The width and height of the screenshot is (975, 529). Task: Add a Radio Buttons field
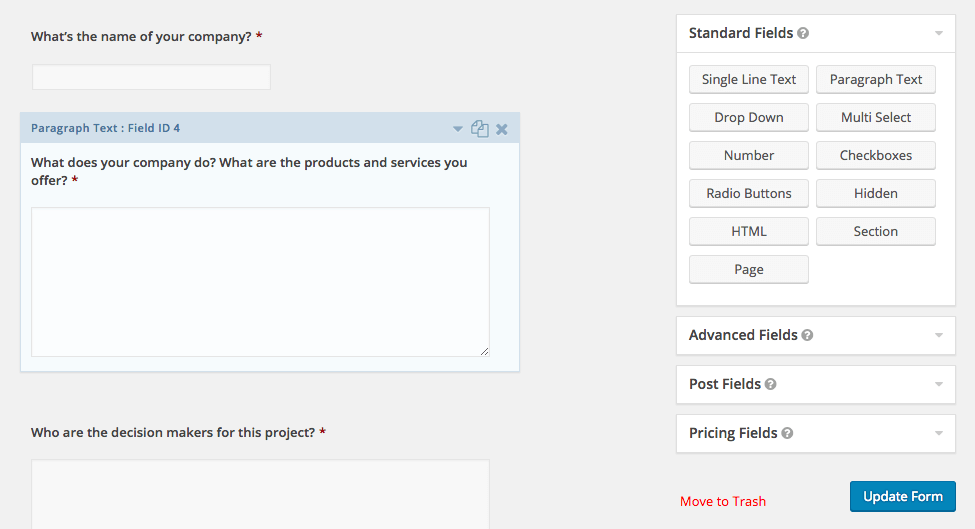[x=749, y=193]
